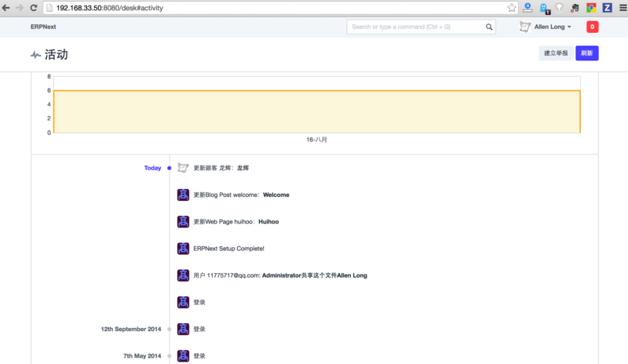Open the ERPNext home link

click(x=43, y=27)
